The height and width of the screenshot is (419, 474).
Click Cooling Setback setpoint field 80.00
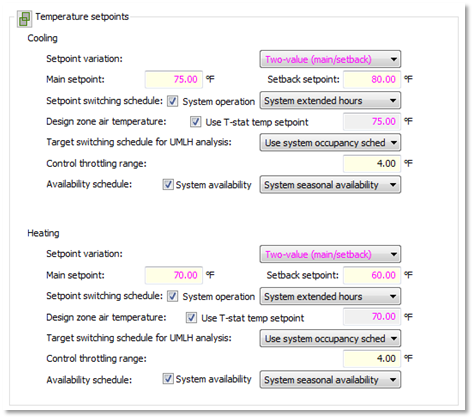372,79
